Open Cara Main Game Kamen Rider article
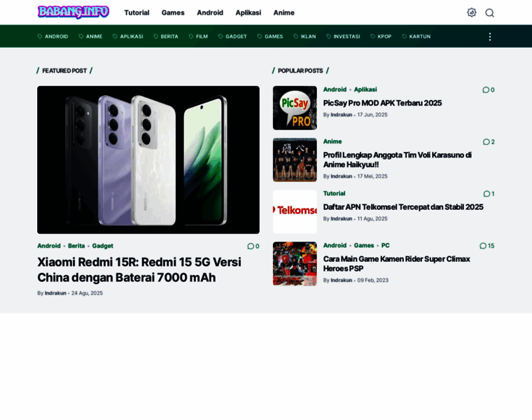The image size is (532, 420). 397,264
